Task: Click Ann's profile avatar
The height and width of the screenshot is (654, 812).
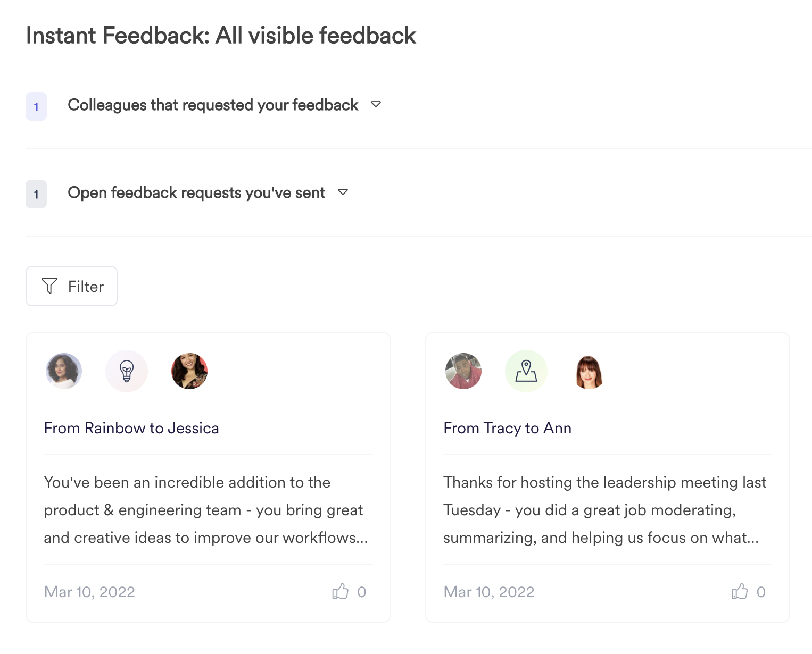Action: pyautogui.click(x=589, y=371)
